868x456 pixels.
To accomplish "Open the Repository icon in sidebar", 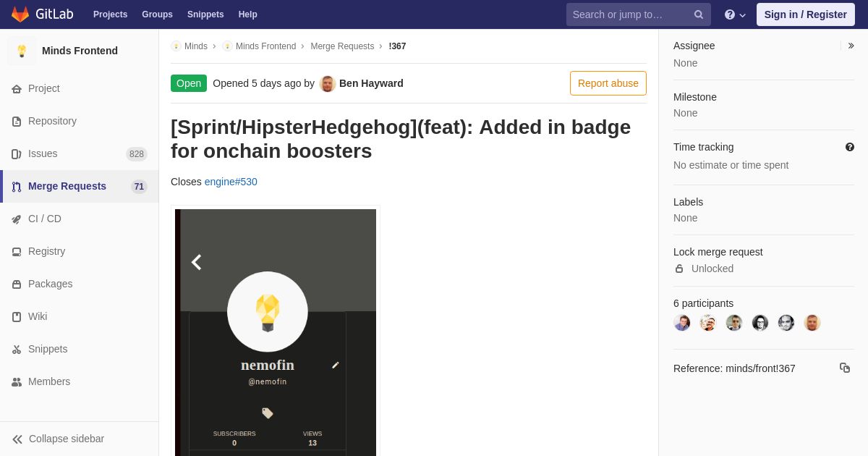I will pyautogui.click(x=17, y=121).
